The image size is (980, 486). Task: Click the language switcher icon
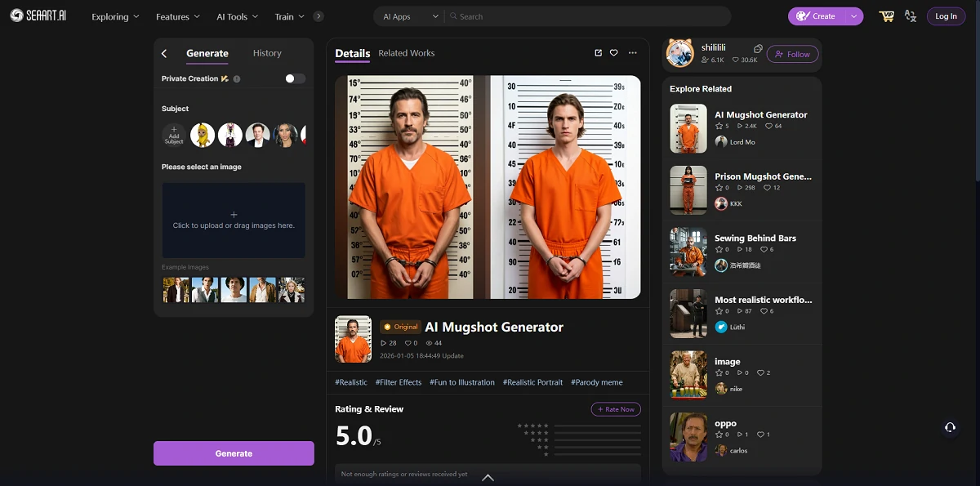click(x=911, y=16)
